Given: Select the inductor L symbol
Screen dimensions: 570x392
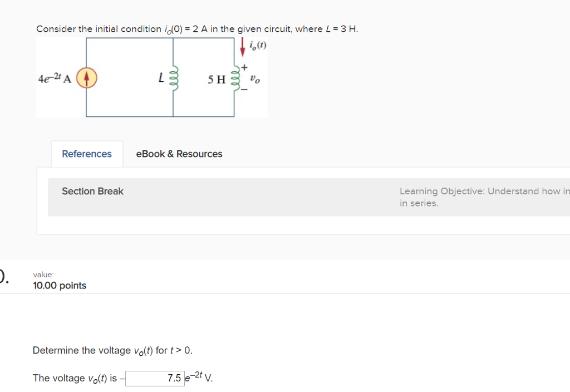Looking at the screenshot, I should 174,78.
